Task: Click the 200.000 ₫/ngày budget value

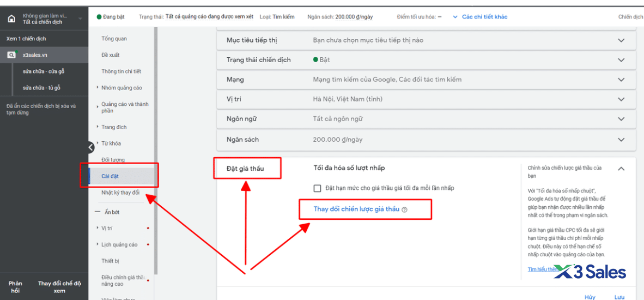Action: 338,140
